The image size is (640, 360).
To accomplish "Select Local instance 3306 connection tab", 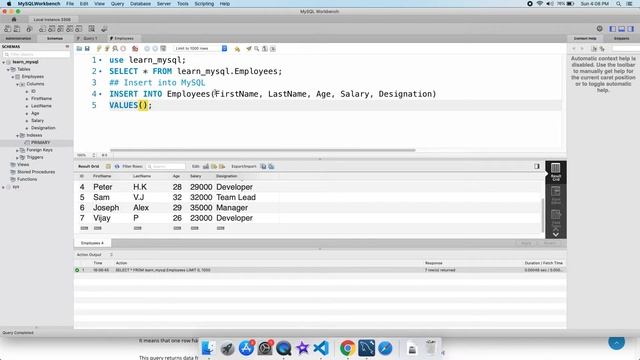I will click(52, 19).
